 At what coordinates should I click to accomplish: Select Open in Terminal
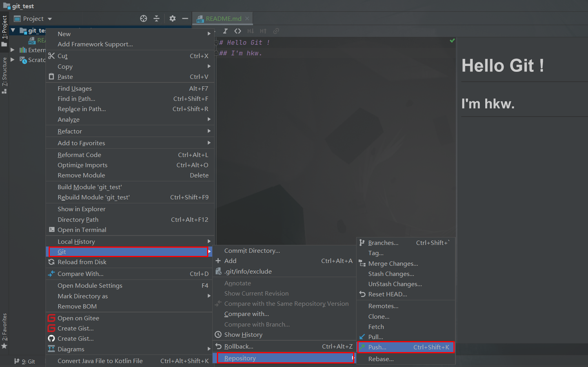click(x=130, y=230)
